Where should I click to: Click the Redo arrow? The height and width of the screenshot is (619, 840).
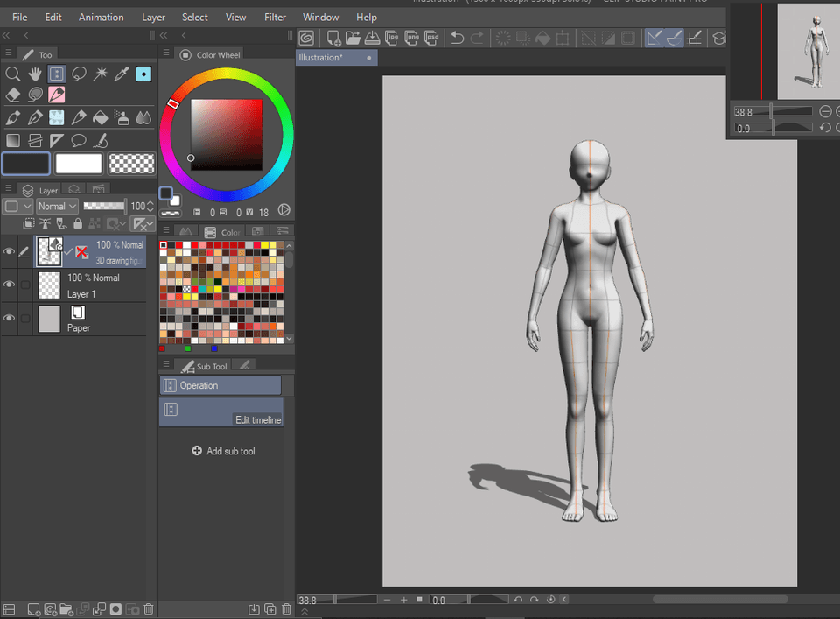tap(476, 38)
